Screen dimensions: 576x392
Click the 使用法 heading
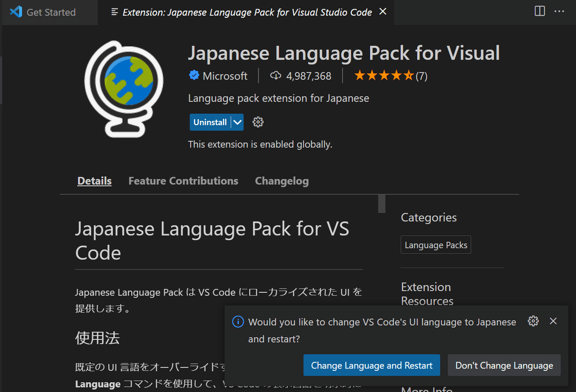pos(97,338)
